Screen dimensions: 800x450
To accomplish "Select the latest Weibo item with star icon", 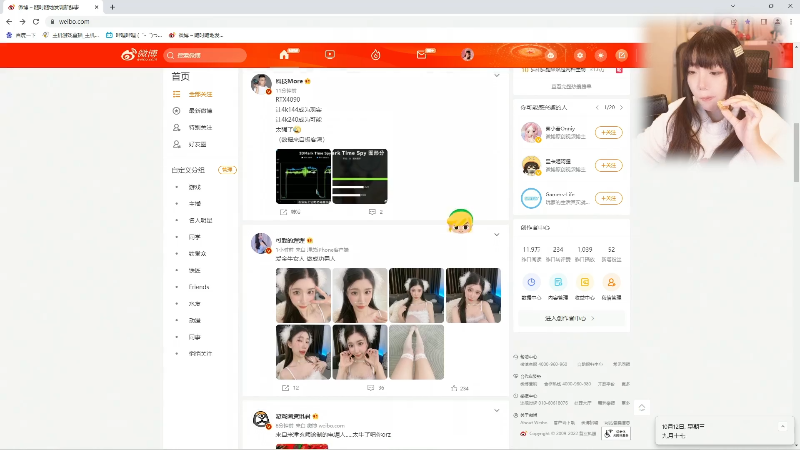I will point(201,111).
